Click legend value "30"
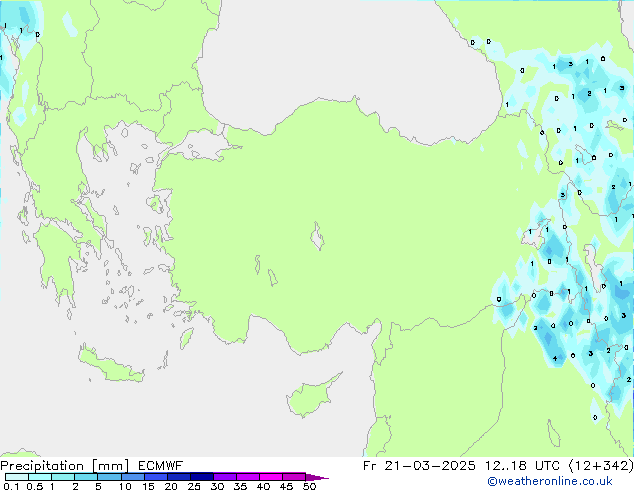 217,486
